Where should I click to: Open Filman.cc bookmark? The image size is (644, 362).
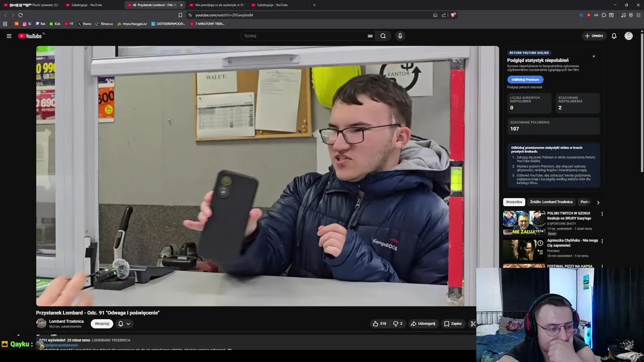point(105,24)
